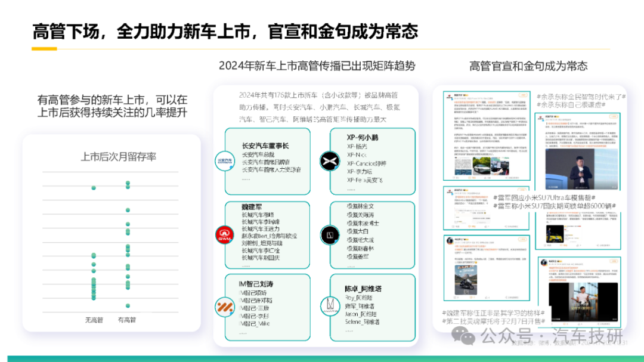The image size is (644, 362).
Task: Select the XP-何小鹏 card heading
Action: pos(363,138)
